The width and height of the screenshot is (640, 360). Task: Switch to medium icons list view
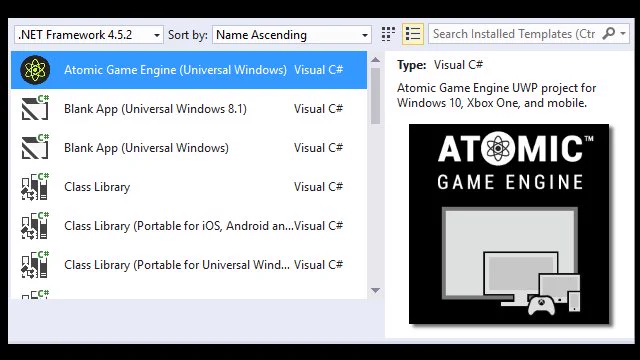pos(413,34)
